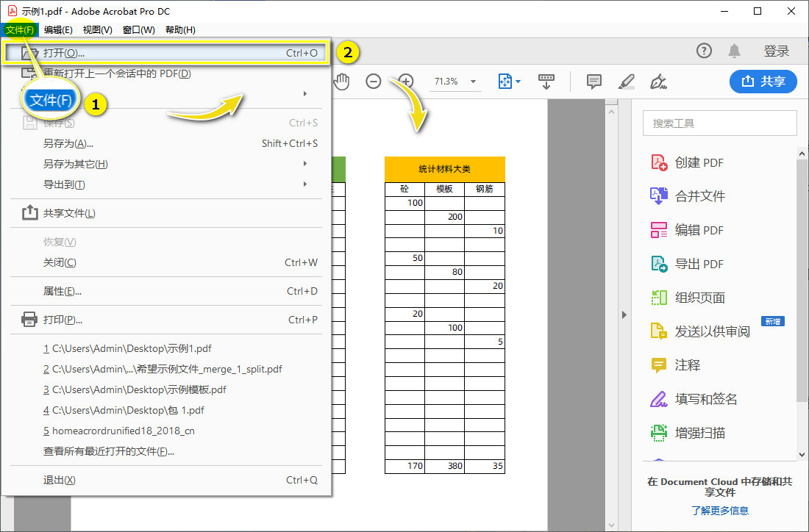The width and height of the screenshot is (809, 532).
Task: Zoom in with the plus icon
Action: (406, 82)
